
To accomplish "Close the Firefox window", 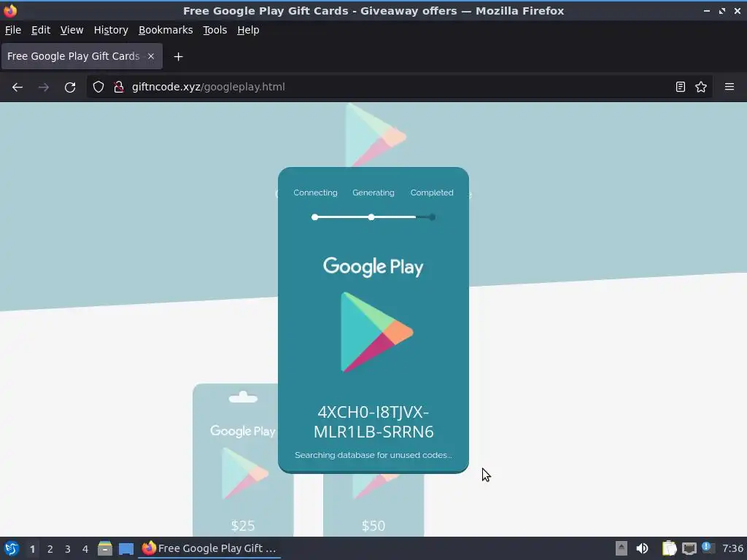I will 737,10.
